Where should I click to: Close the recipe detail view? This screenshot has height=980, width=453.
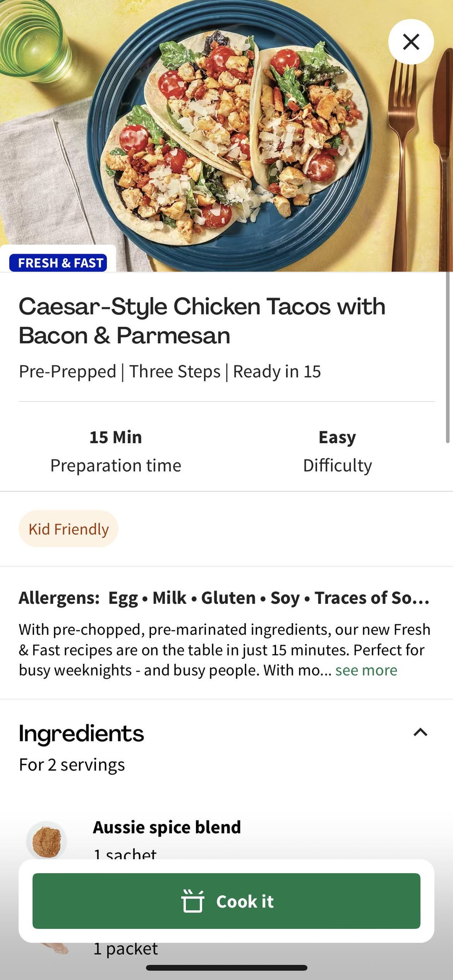(411, 42)
